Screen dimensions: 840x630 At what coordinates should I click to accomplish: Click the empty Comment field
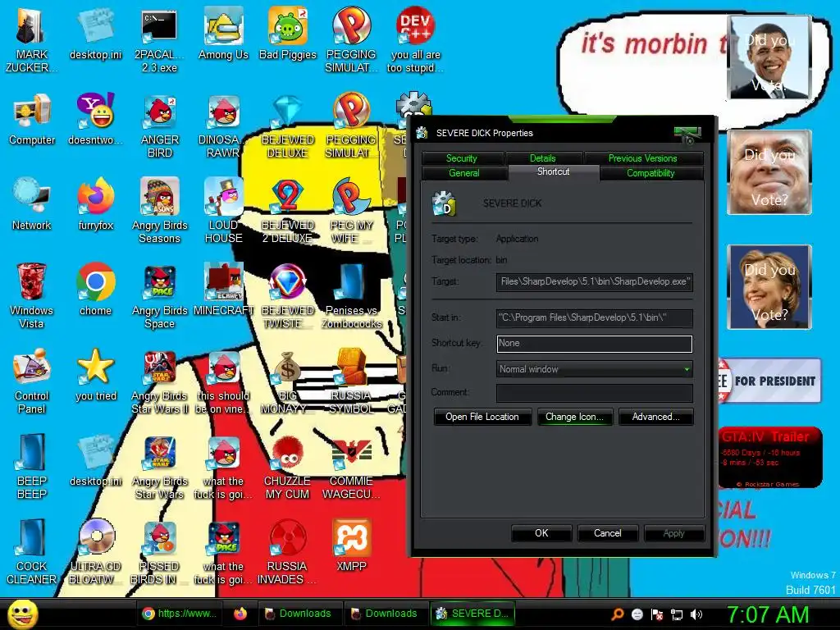pyautogui.click(x=594, y=393)
